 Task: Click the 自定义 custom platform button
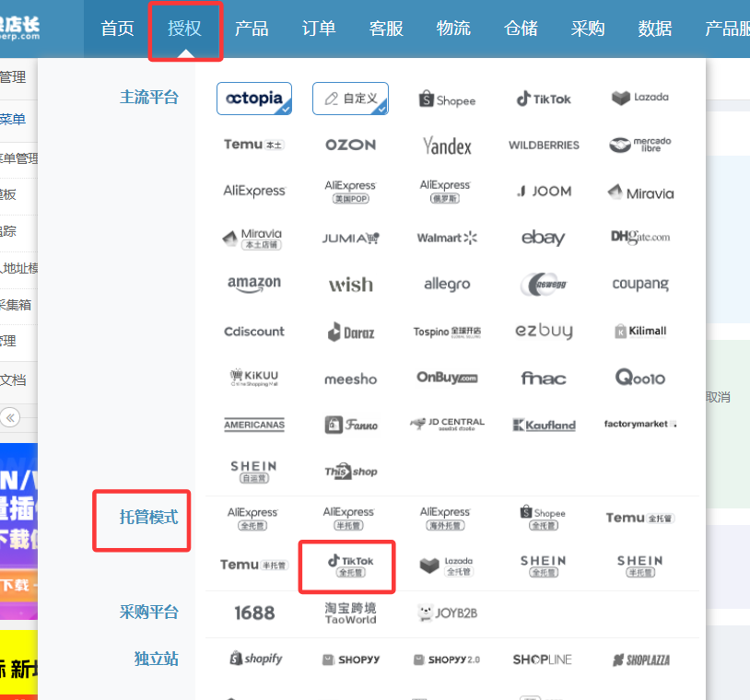(x=350, y=99)
